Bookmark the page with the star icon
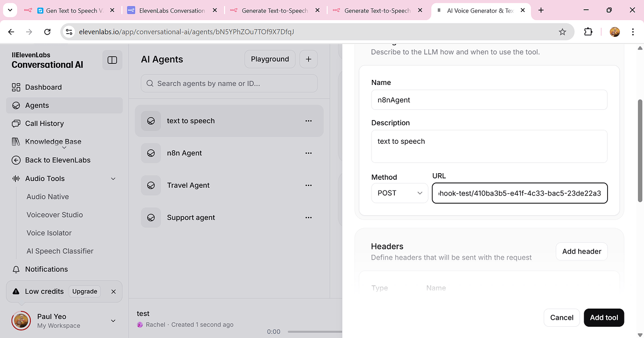Viewport: 644px width, 338px height. point(562,32)
